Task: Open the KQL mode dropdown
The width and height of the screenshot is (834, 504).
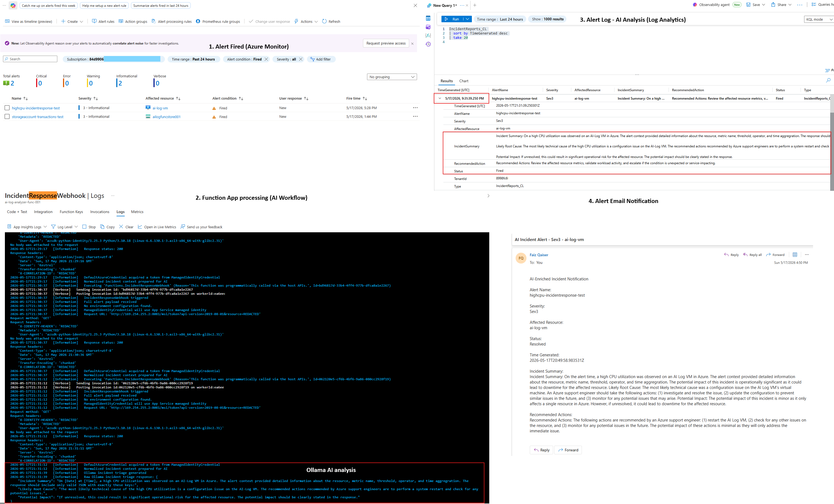Action: click(819, 19)
